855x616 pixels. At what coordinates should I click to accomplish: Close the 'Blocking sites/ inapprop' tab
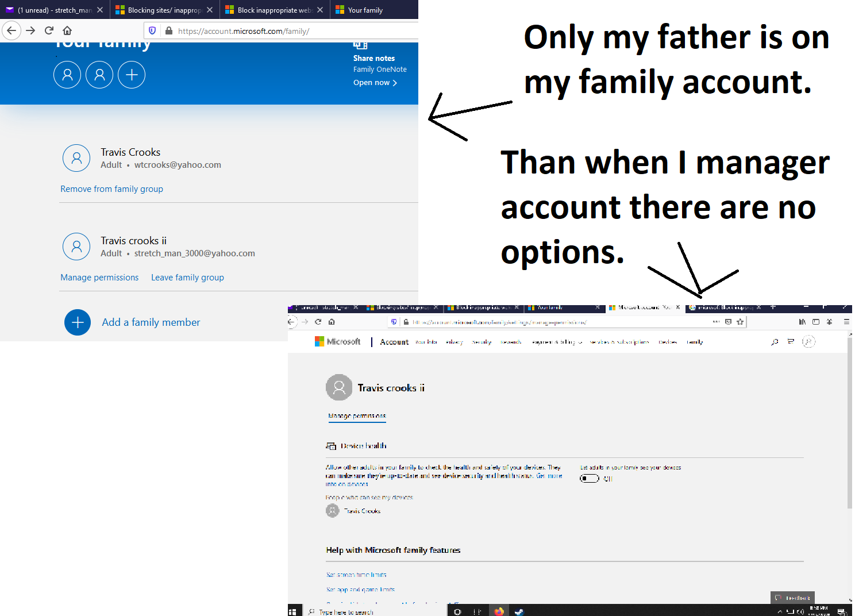[210, 10]
